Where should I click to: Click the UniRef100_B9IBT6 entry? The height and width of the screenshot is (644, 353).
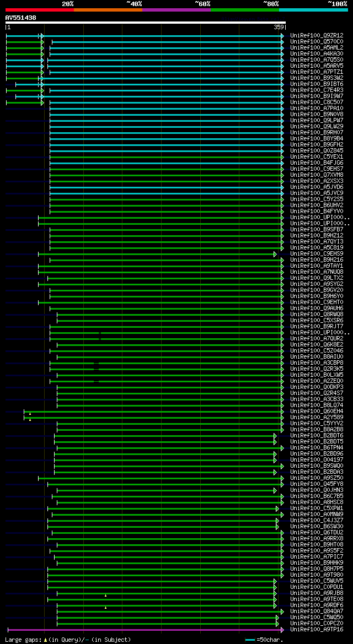pos(317,84)
